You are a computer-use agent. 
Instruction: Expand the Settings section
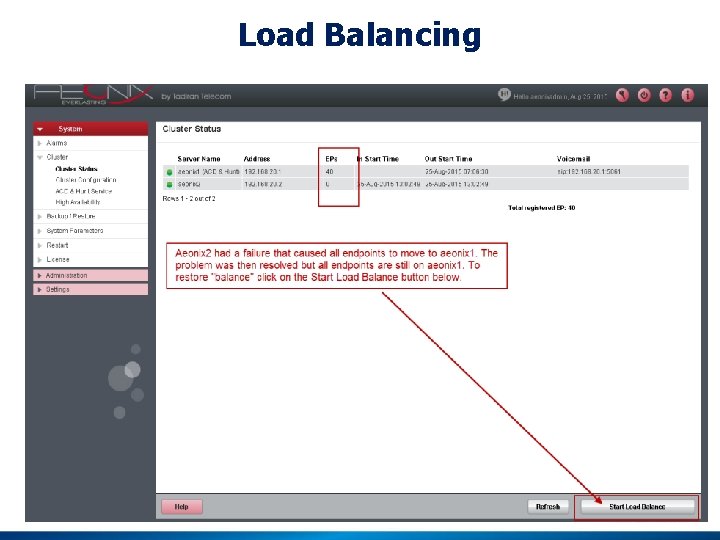coord(90,289)
